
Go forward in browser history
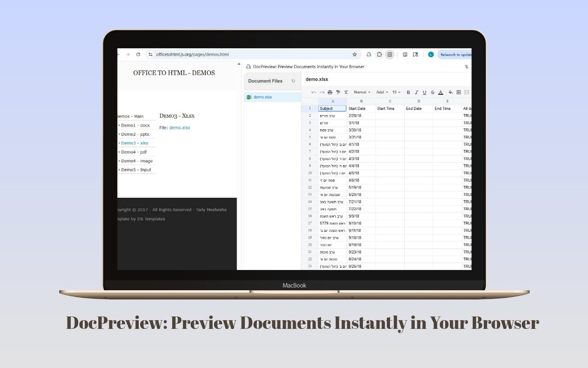coord(128,54)
